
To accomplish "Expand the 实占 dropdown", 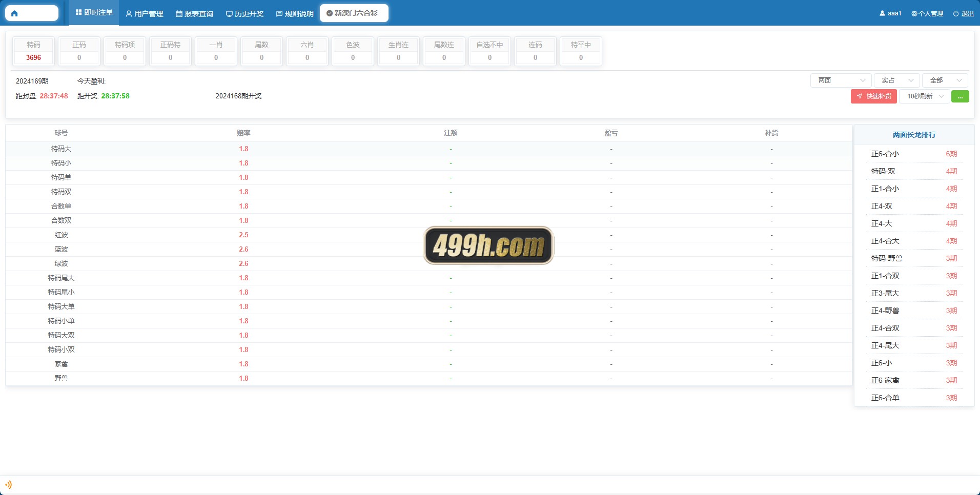I will pyautogui.click(x=896, y=80).
